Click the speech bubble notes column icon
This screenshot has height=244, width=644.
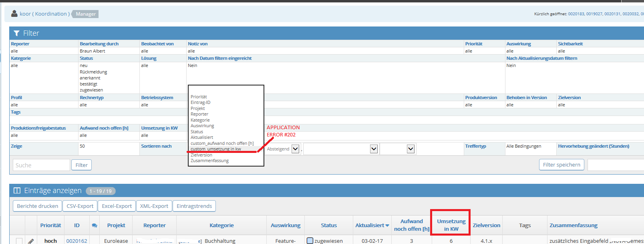pyautogui.click(x=95, y=226)
